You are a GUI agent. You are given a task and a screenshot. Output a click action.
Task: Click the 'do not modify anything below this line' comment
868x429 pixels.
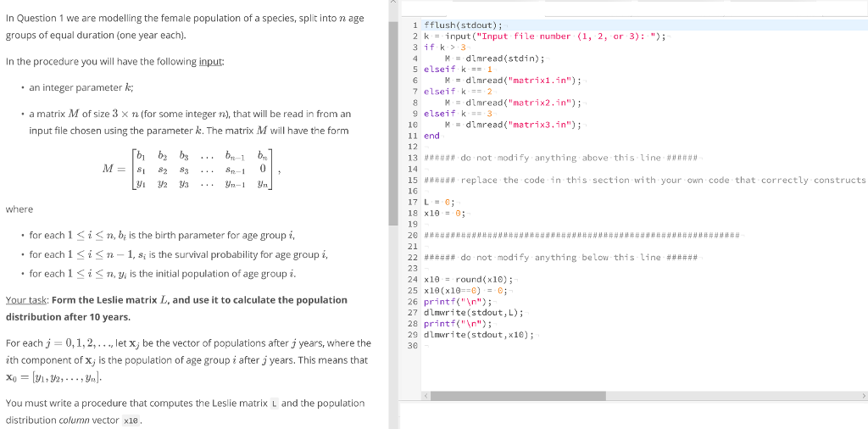(561, 258)
